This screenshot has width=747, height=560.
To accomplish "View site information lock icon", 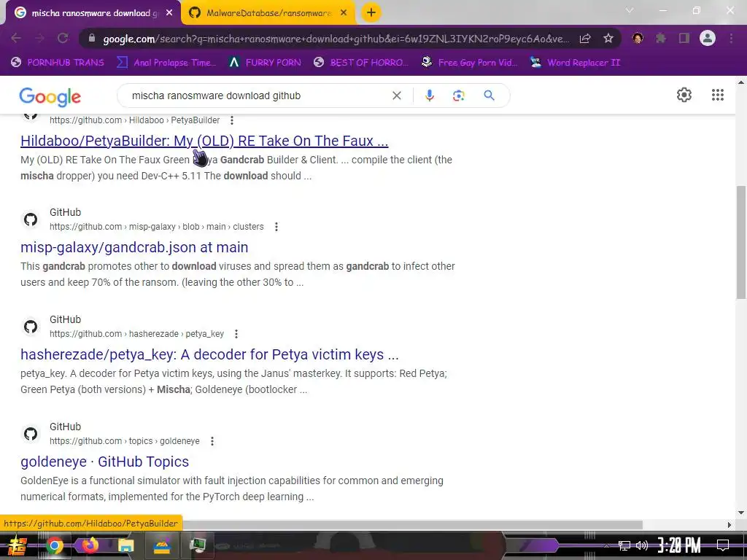I will pyautogui.click(x=92, y=39).
